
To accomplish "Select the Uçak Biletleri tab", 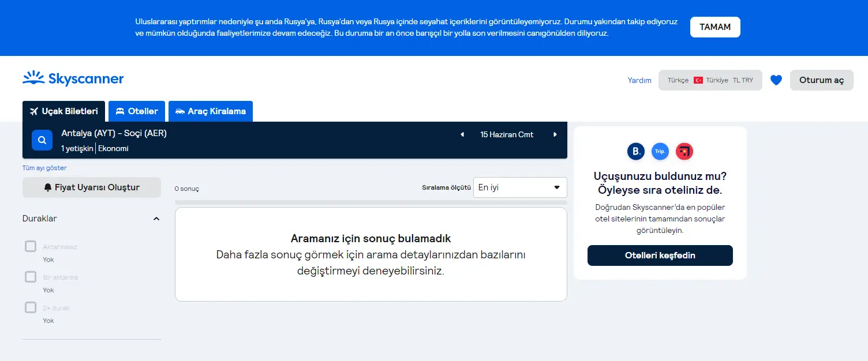I will pos(64,111).
